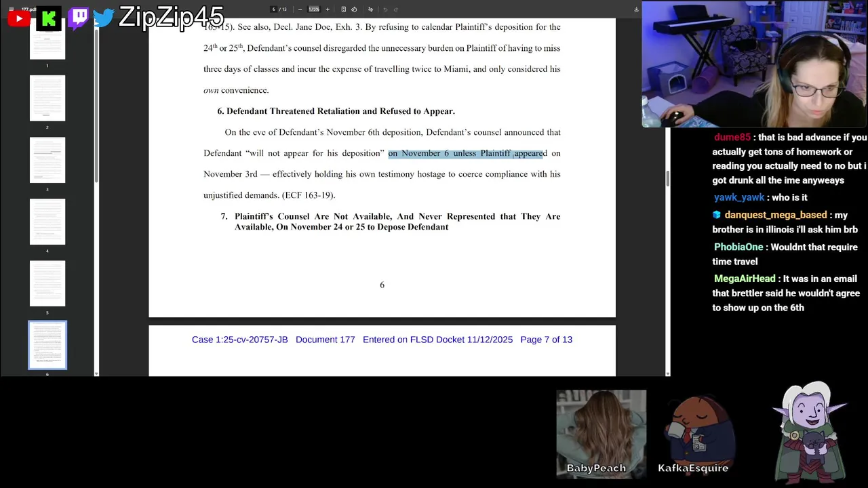This screenshot has height=488, width=868.
Task: Select the highlighted page 6 thumbnail
Action: point(47,345)
